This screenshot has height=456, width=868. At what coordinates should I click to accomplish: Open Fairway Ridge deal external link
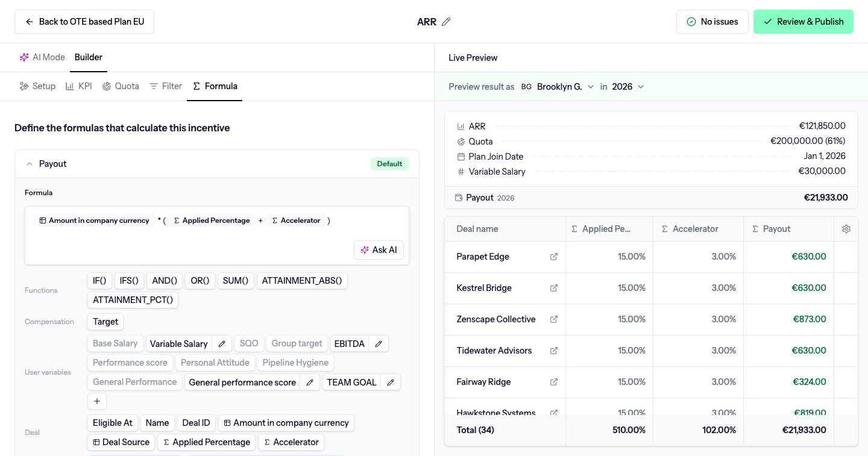554,382
